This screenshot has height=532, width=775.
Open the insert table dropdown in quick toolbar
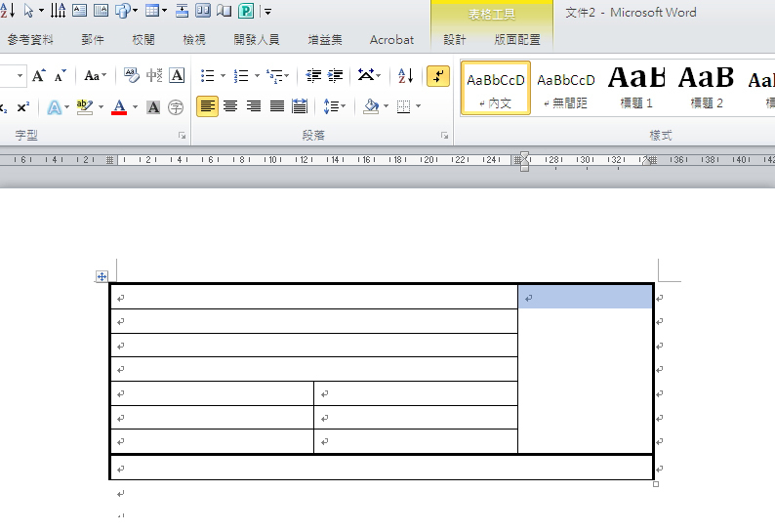point(164,11)
